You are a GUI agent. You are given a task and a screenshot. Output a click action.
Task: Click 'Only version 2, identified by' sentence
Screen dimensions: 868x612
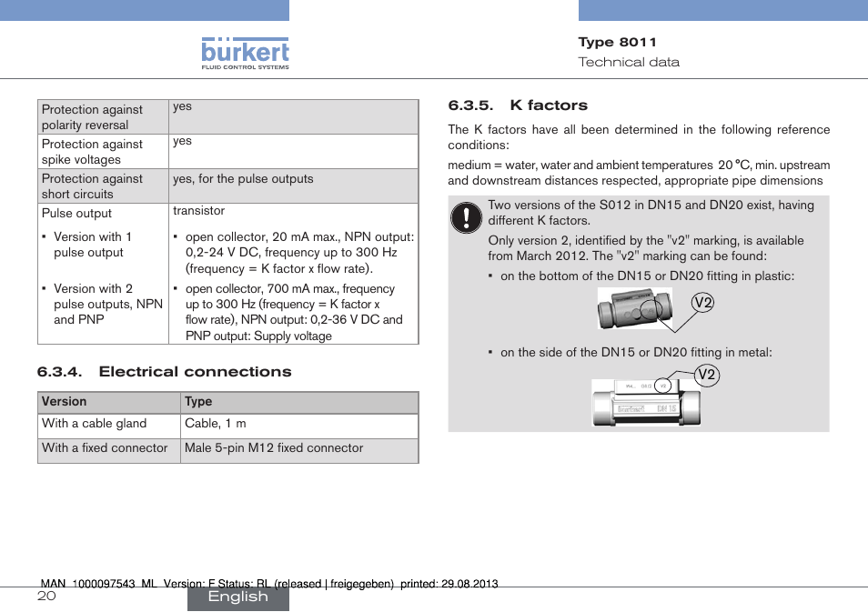[646, 248]
